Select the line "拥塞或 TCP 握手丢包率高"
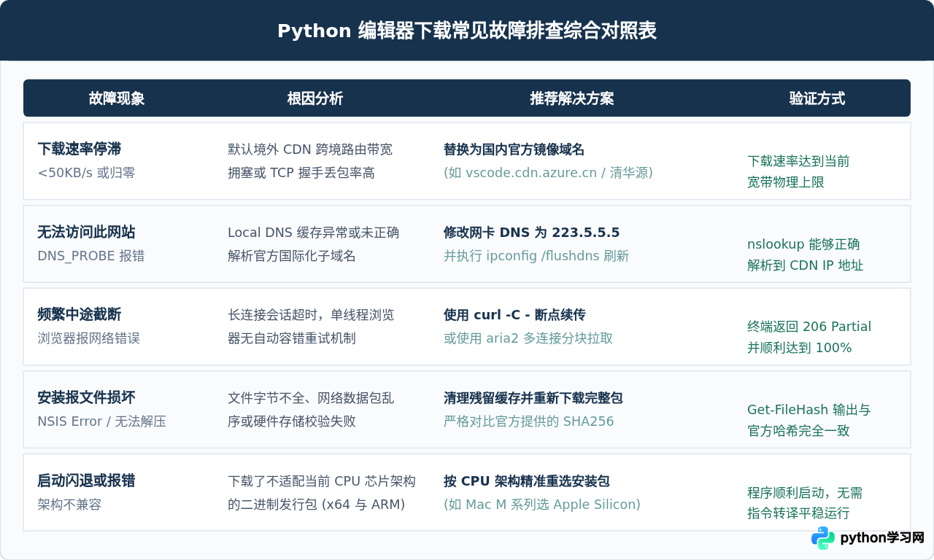Screen dimensions: 934x560 click(301, 173)
